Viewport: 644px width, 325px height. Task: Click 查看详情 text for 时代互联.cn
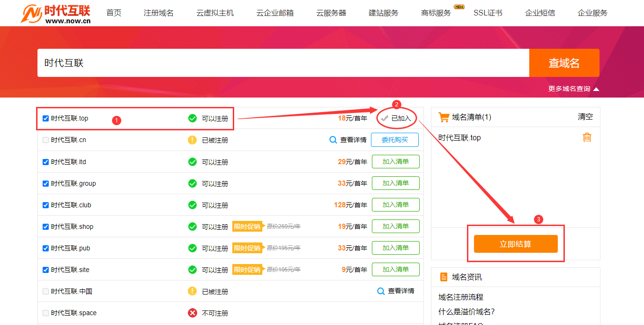pyautogui.click(x=354, y=140)
